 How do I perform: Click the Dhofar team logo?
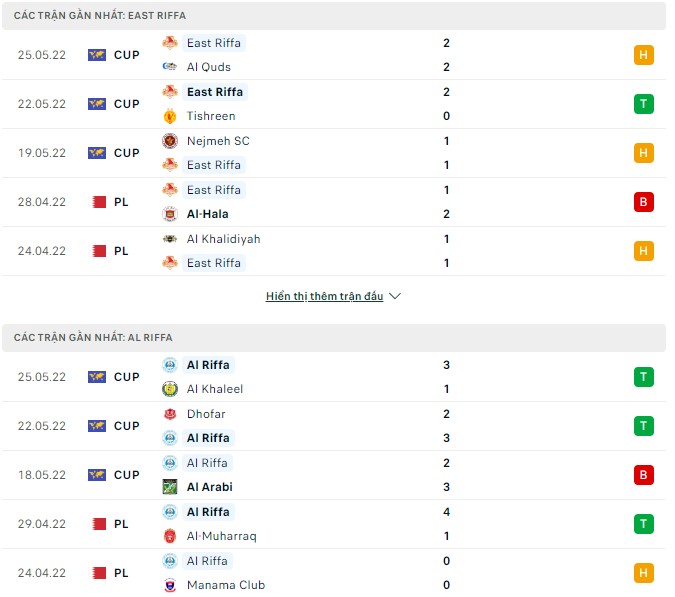pos(170,414)
